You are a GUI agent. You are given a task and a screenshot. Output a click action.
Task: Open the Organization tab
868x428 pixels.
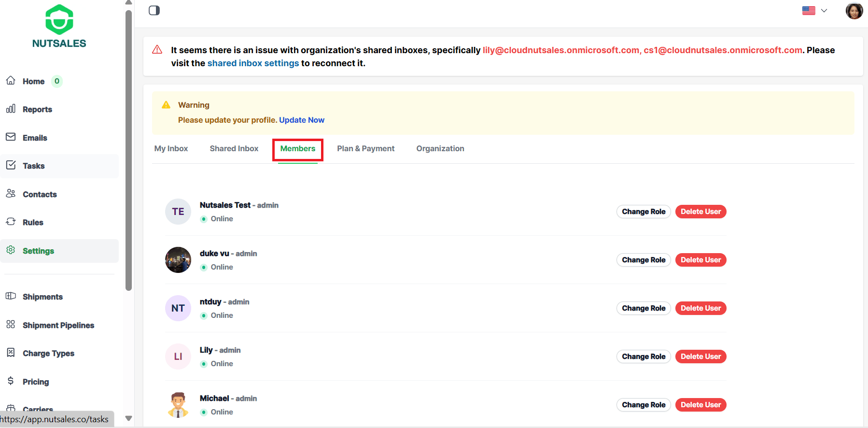point(440,149)
